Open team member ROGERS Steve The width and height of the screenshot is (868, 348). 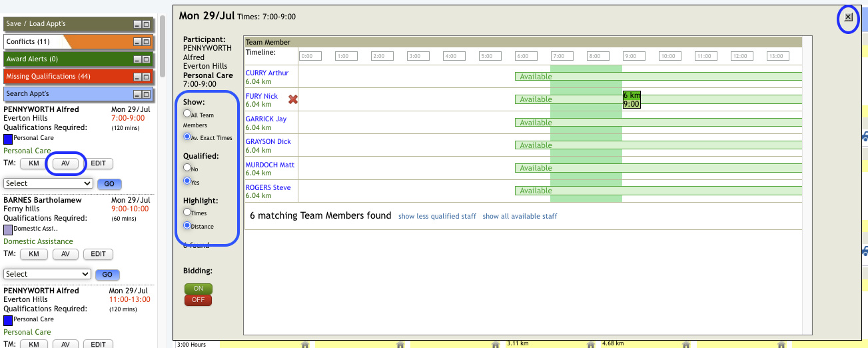268,188
